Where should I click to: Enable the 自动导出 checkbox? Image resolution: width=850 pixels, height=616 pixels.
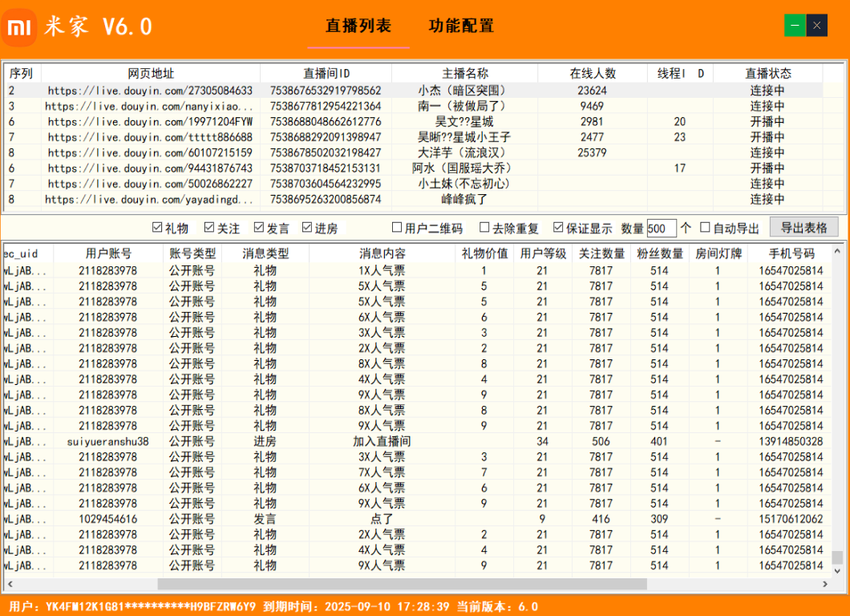[705, 228]
